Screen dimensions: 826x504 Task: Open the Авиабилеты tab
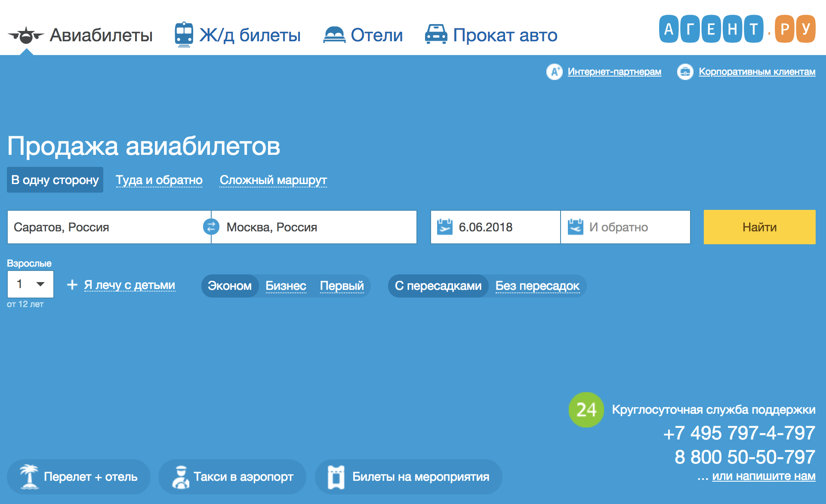80,35
